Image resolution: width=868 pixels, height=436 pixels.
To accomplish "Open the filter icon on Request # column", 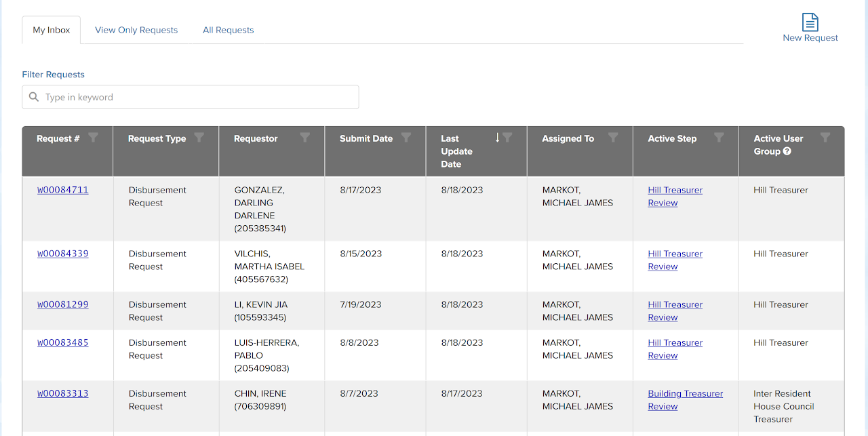I will coord(94,136).
